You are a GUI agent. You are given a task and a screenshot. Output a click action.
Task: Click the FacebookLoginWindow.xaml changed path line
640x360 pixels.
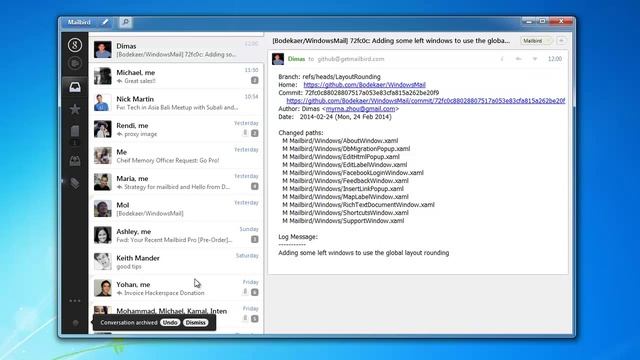tap(353, 173)
